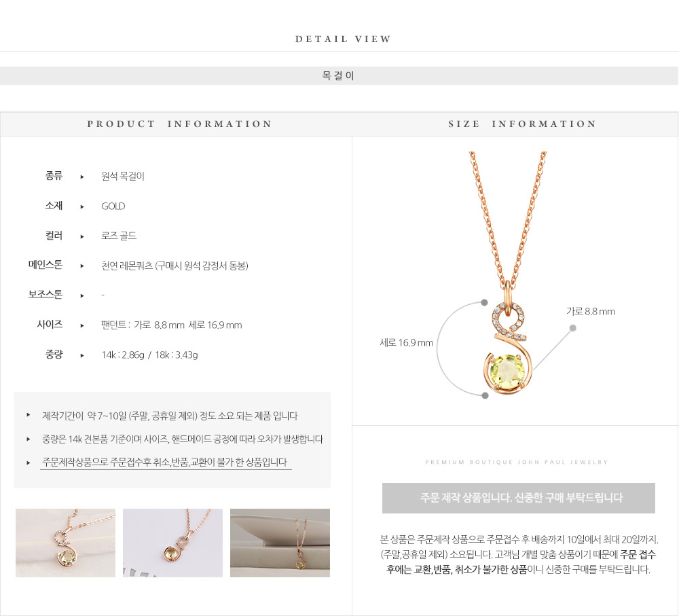Viewport: 679px width, 616px height.
Task: Click the SIZE INFORMATION header
Action: click(x=522, y=124)
